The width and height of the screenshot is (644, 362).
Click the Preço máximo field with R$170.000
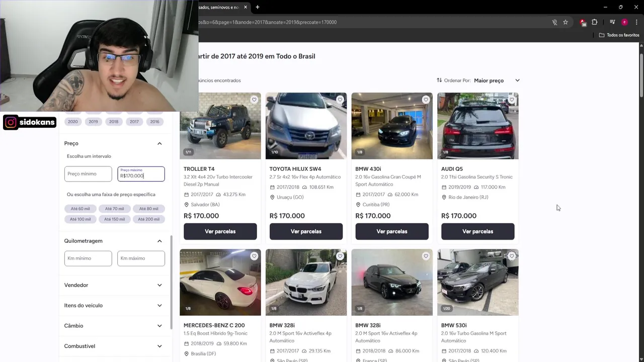pyautogui.click(x=141, y=174)
